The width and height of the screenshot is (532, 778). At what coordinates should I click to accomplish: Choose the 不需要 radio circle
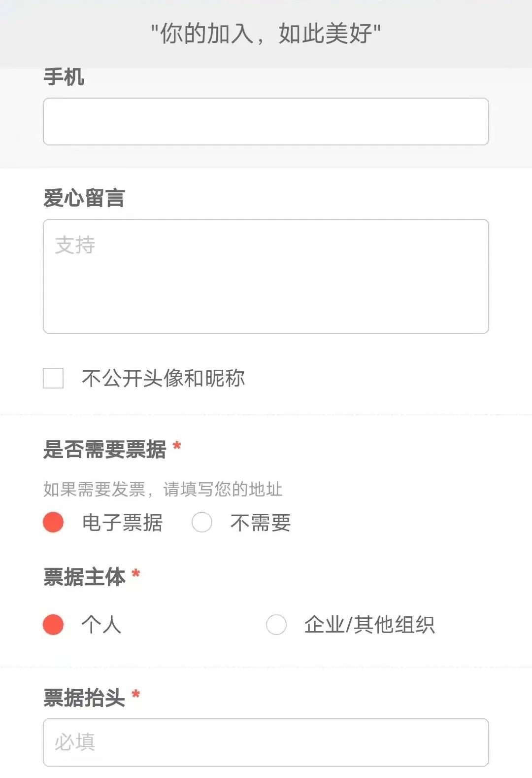coord(202,522)
